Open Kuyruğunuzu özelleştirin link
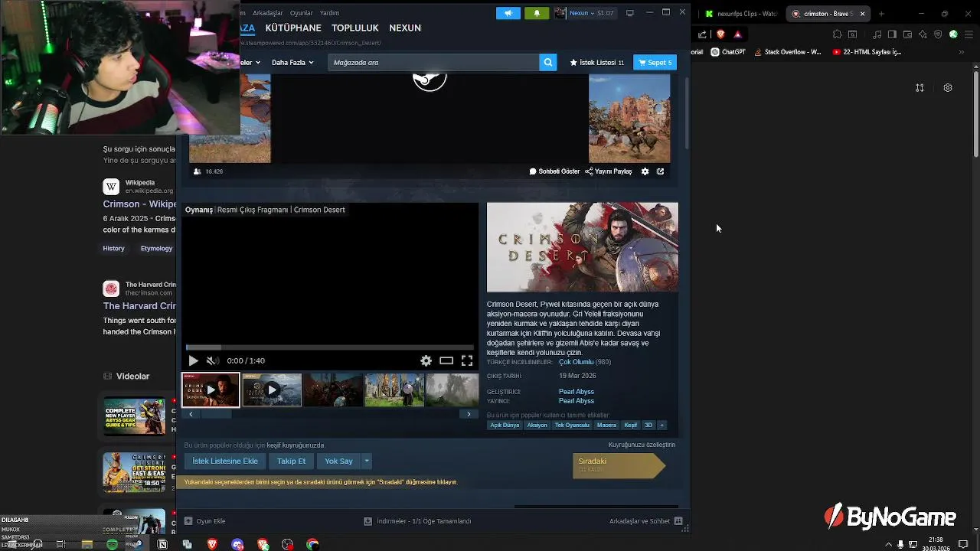980x551 pixels. (642, 445)
